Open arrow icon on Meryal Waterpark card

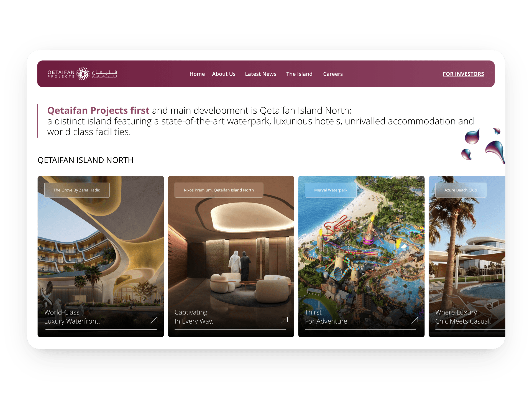point(415,320)
